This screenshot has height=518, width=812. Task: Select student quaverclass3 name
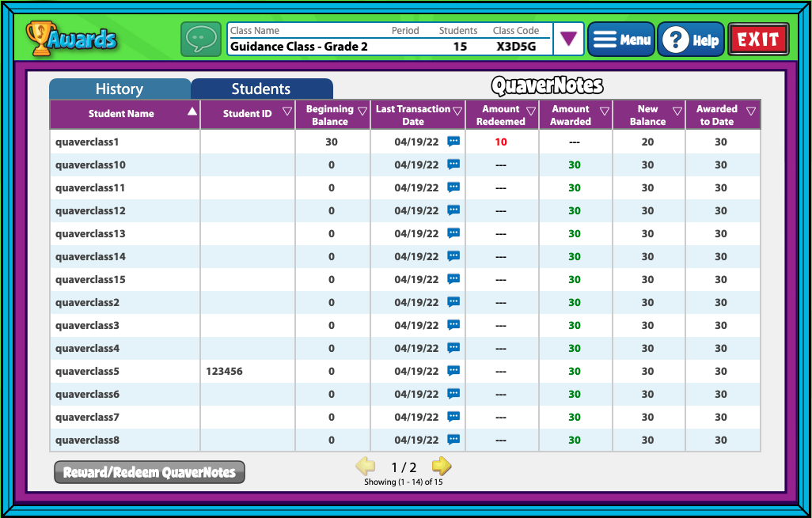87,326
